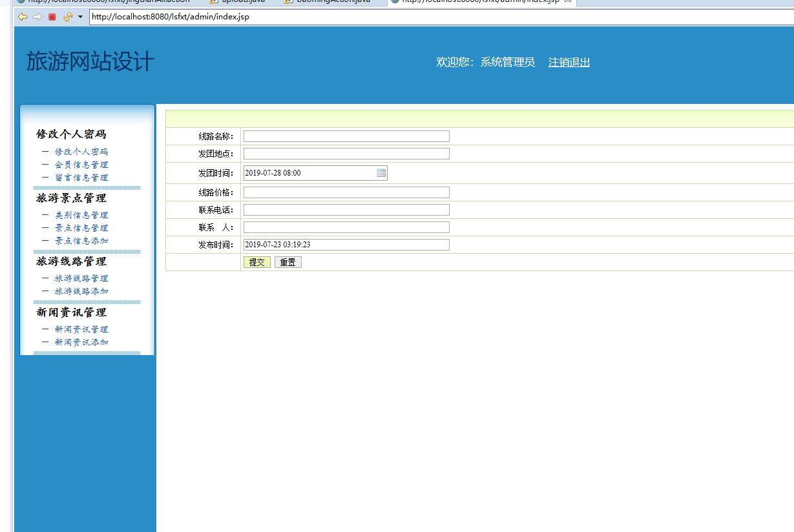Click the 线路名称 input field
Screen dimensions: 794x532
pos(346,136)
